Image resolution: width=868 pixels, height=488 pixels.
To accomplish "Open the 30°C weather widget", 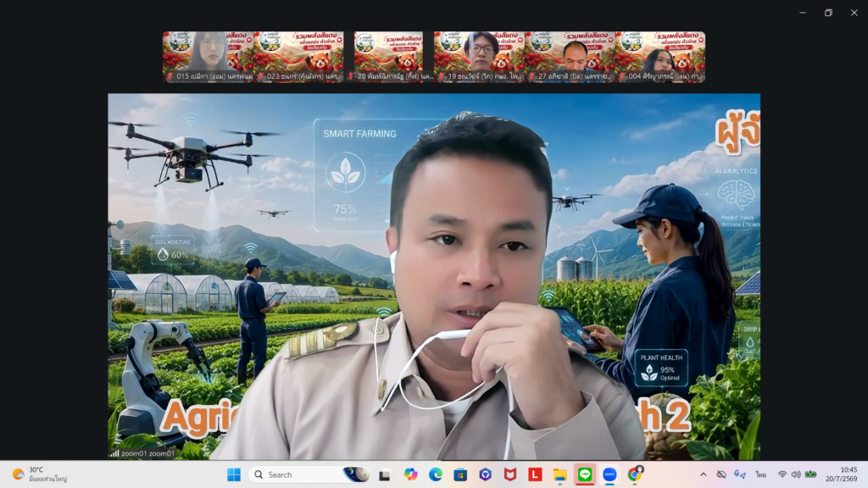I will [40, 474].
